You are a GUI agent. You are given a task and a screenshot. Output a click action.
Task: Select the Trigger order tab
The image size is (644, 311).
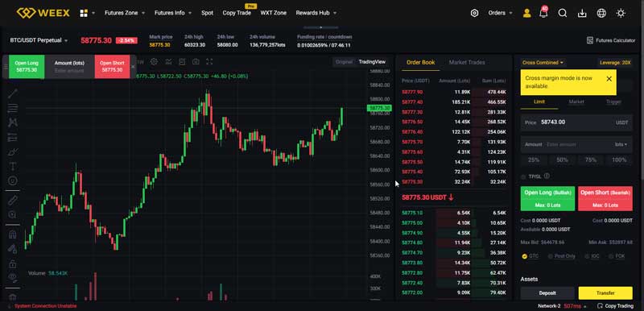pyautogui.click(x=613, y=102)
